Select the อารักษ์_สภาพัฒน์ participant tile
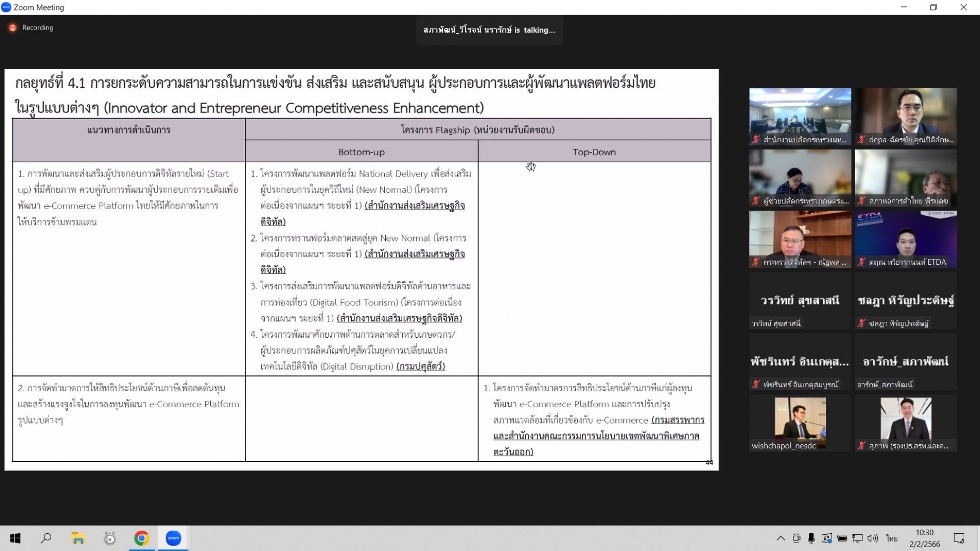The image size is (980, 551). 906,362
